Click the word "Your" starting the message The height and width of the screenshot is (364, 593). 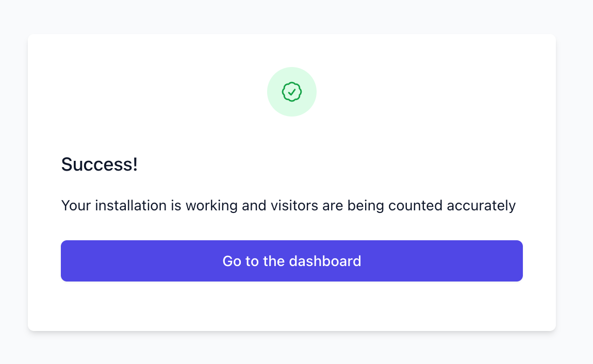tap(76, 206)
